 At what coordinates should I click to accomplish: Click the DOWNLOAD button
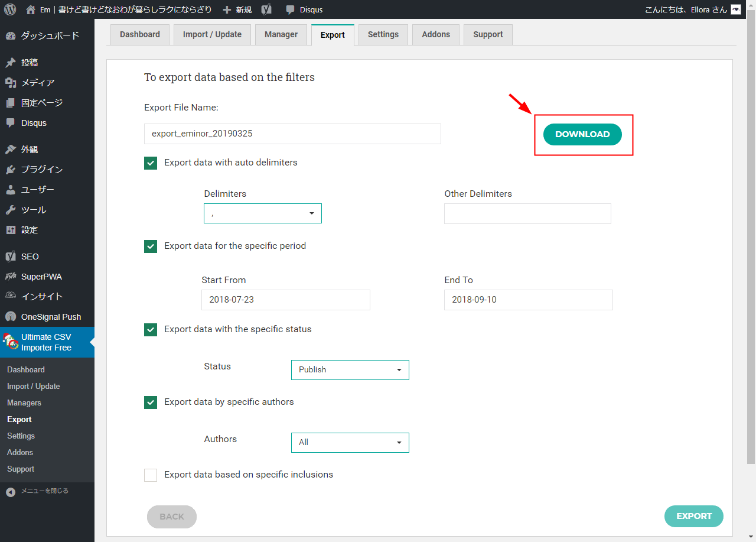coord(582,134)
